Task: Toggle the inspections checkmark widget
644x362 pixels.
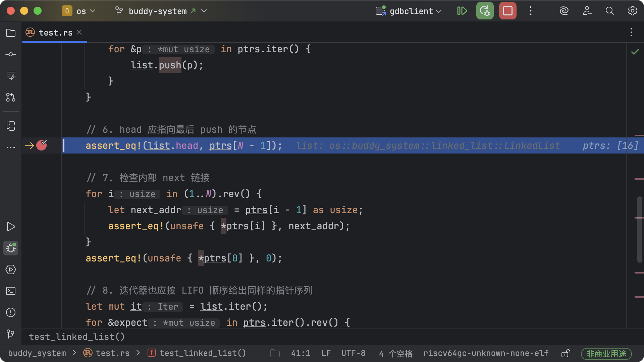Action: click(635, 52)
